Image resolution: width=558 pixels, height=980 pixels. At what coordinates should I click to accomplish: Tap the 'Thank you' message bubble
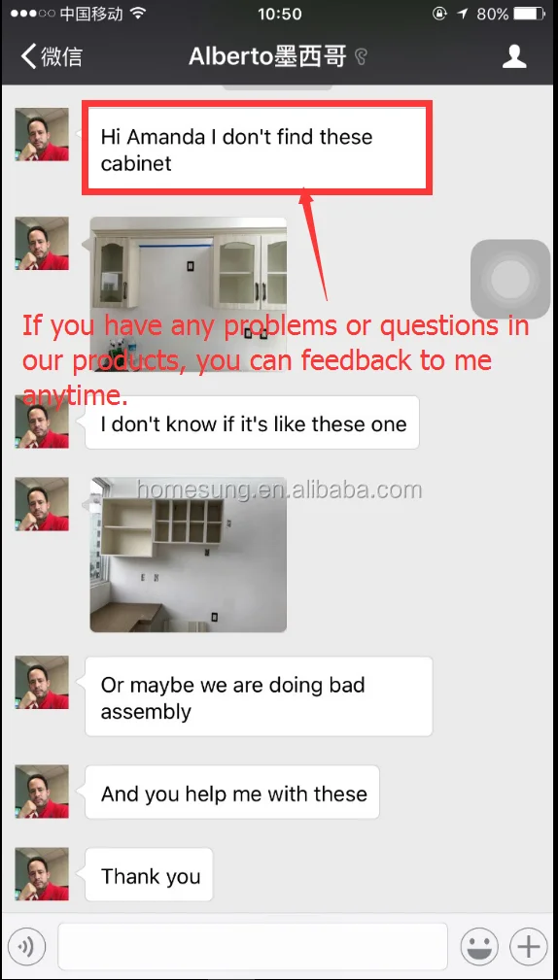(x=149, y=874)
